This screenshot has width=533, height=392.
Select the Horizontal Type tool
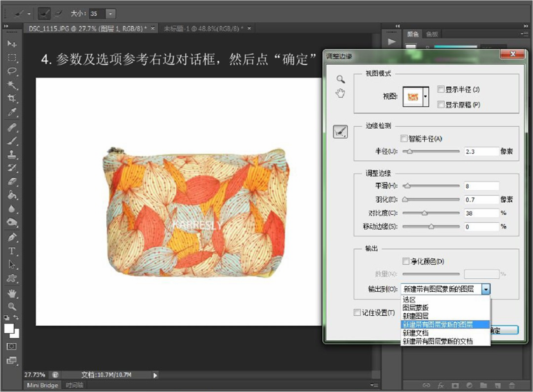(12, 251)
